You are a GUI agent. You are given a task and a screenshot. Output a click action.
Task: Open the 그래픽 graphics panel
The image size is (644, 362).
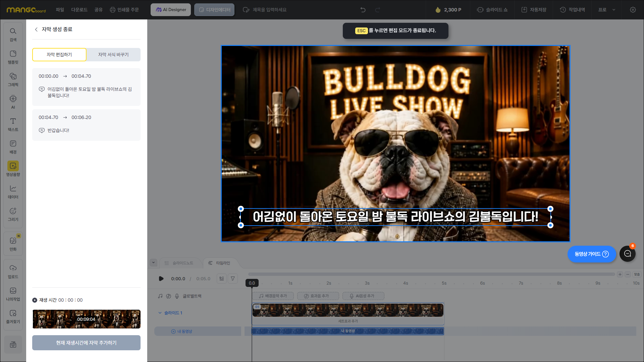click(13, 80)
